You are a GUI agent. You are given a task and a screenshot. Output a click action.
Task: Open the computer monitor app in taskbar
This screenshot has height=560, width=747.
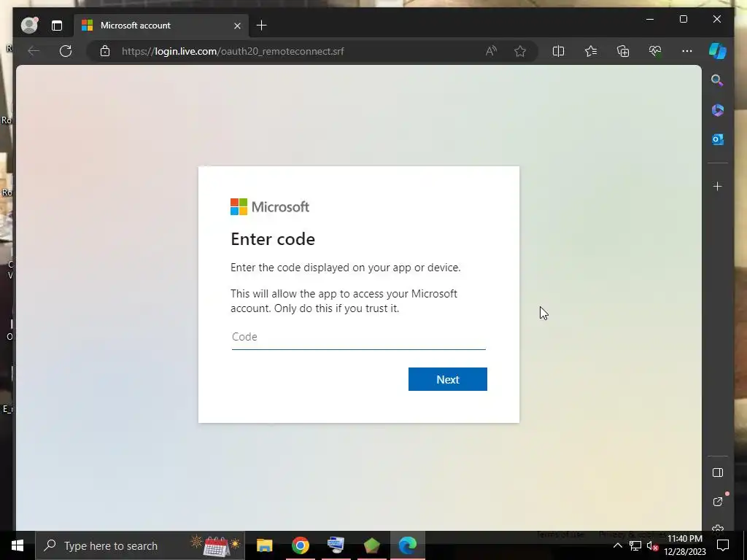point(336,545)
